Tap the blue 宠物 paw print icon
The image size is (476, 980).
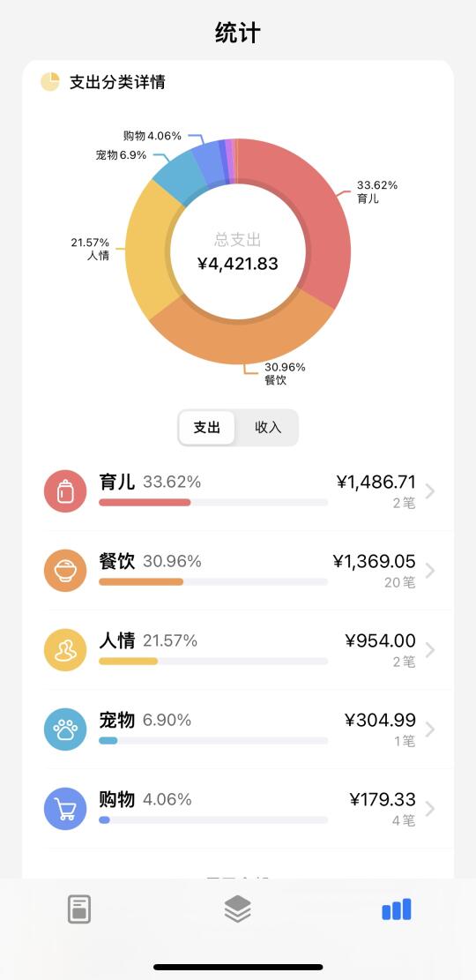(65, 729)
